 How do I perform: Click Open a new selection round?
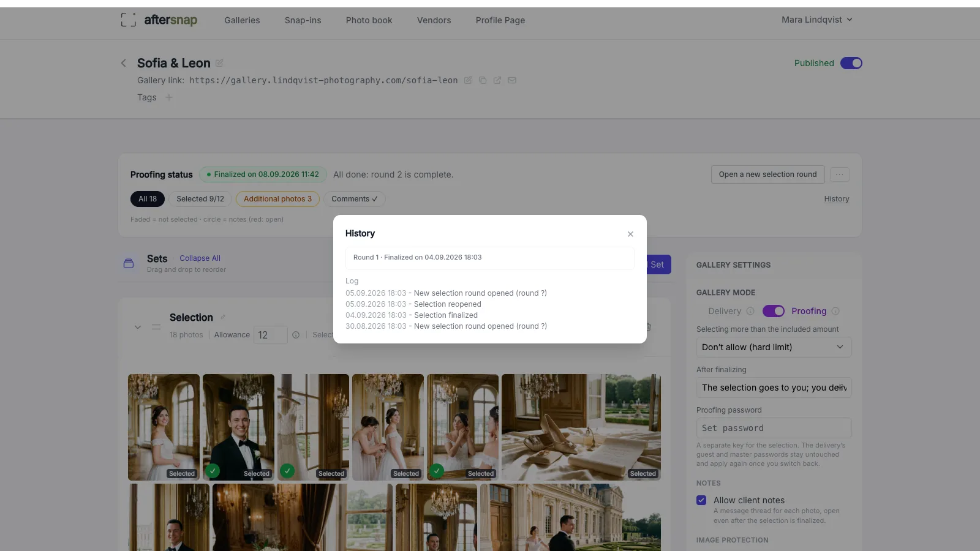767,174
